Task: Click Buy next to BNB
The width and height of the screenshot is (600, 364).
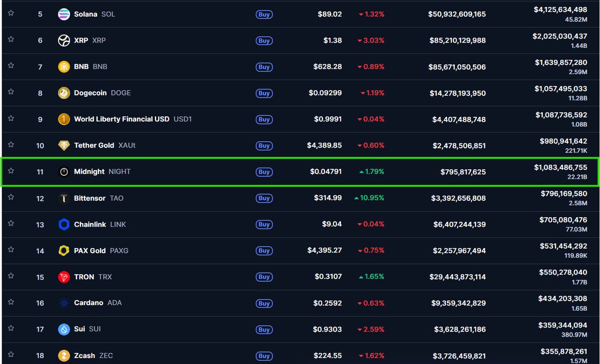Action: pos(264,67)
